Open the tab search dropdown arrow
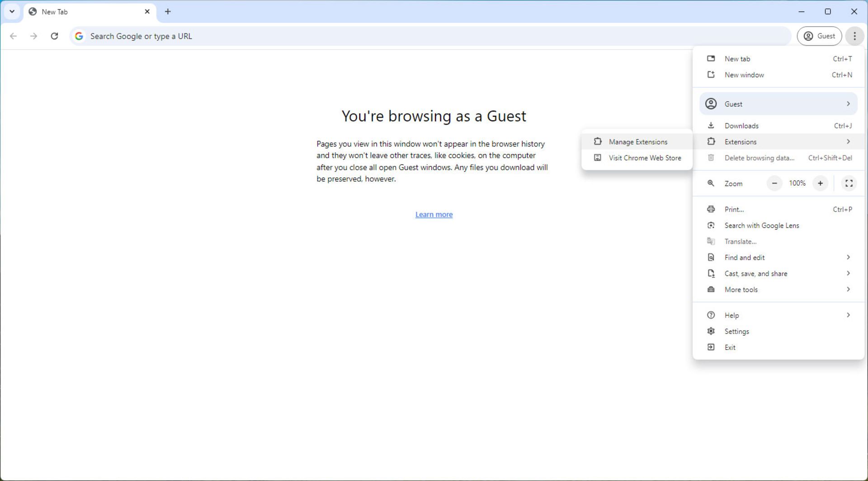Viewport: 868px width, 481px height. coord(12,12)
